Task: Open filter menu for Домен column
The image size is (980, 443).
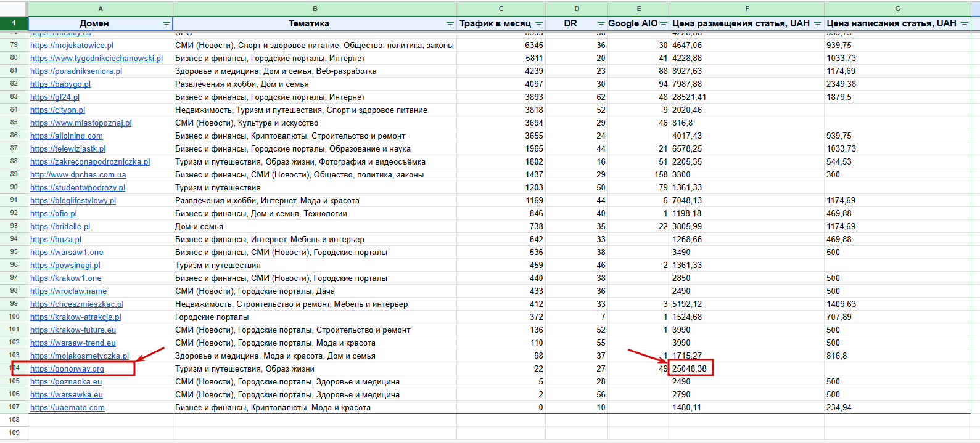Action: [166, 24]
